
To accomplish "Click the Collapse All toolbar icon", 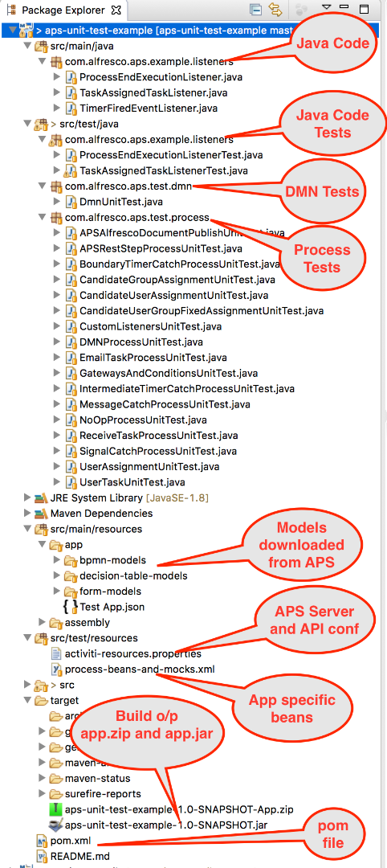I will (x=255, y=10).
